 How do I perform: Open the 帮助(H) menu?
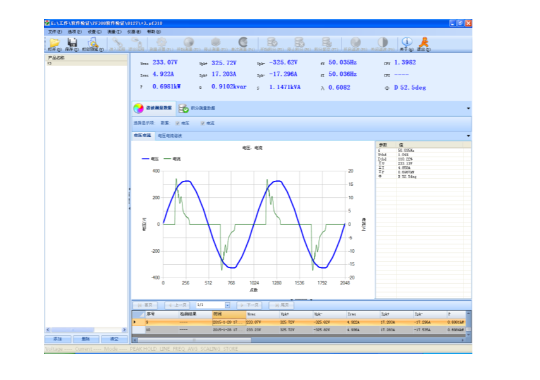154,32
